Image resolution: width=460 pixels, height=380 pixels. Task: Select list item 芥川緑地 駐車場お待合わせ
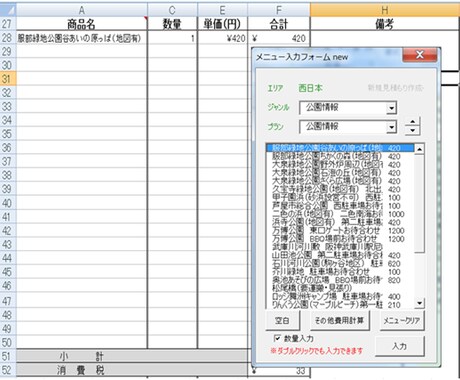click(340, 272)
